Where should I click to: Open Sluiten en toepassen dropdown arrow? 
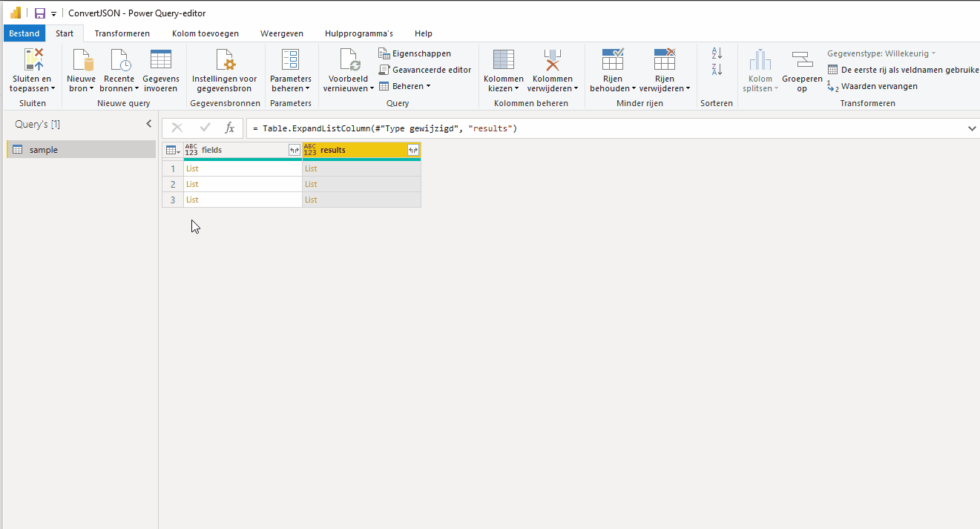(x=53, y=89)
